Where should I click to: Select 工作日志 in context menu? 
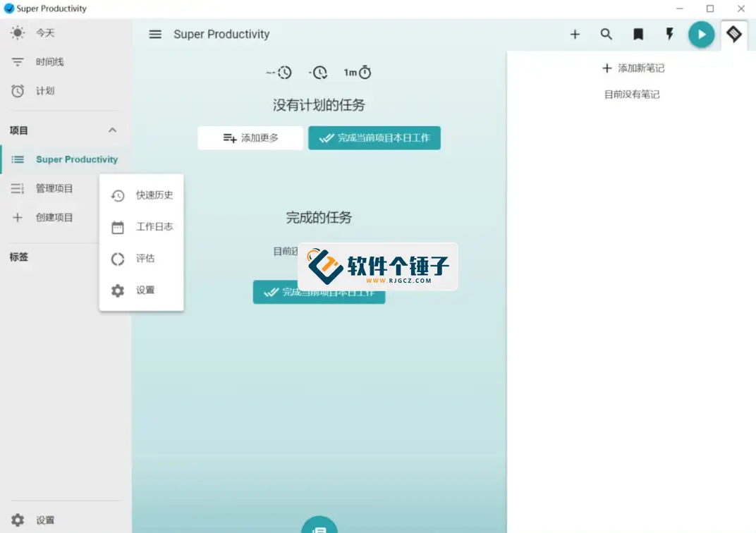click(x=141, y=227)
